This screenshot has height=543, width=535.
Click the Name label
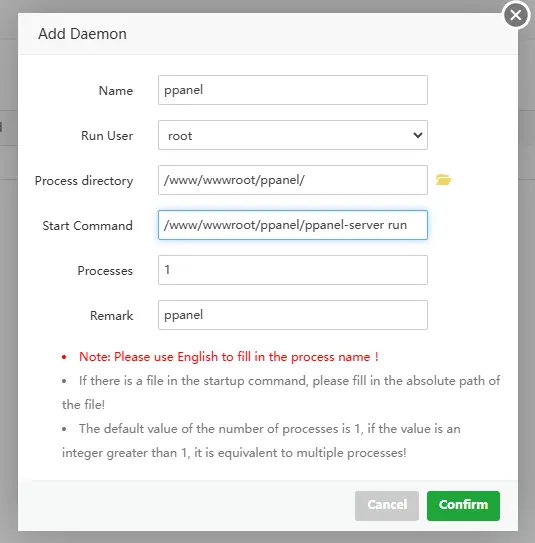click(116, 91)
